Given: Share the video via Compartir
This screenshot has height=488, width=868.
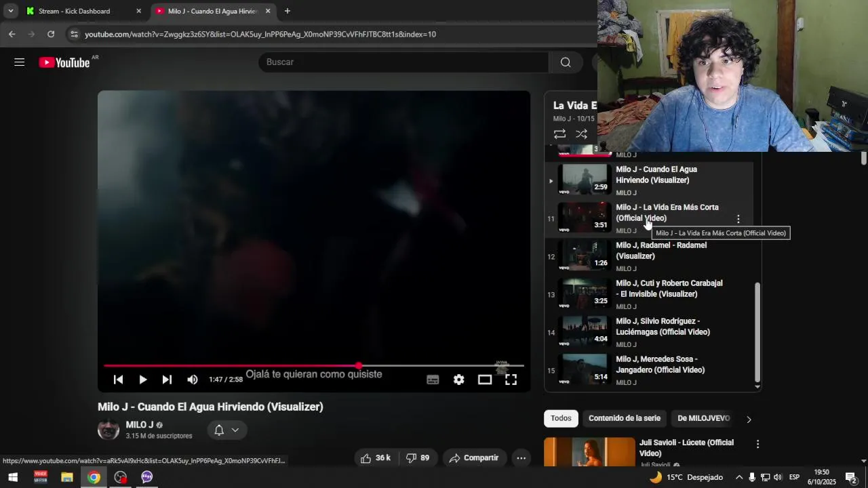Looking at the screenshot, I should point(474,458).
